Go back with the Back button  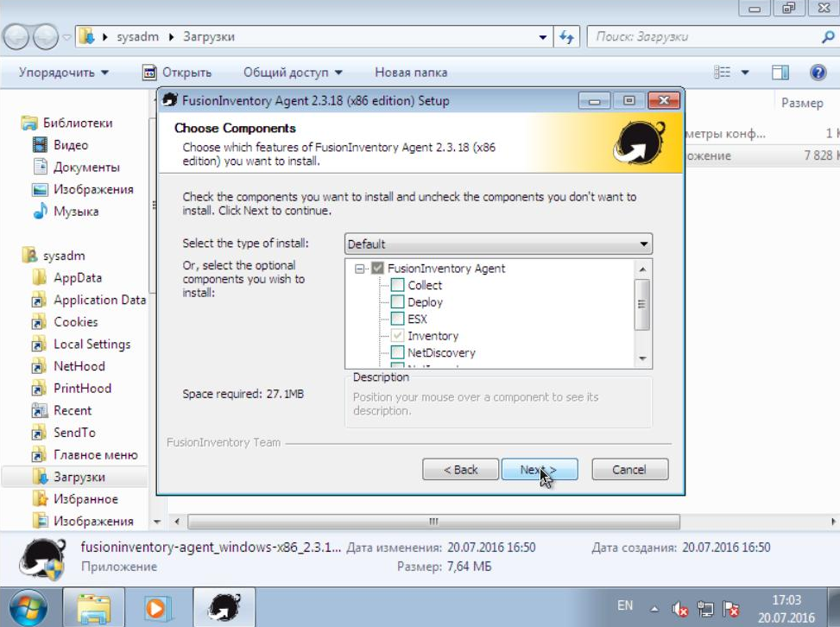click(460, 470)
